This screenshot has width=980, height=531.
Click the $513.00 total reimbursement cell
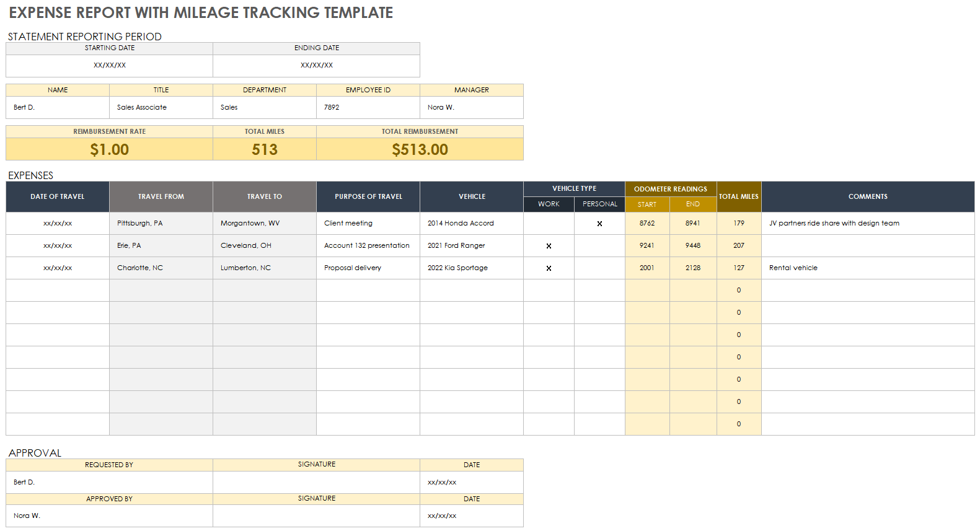420,149
